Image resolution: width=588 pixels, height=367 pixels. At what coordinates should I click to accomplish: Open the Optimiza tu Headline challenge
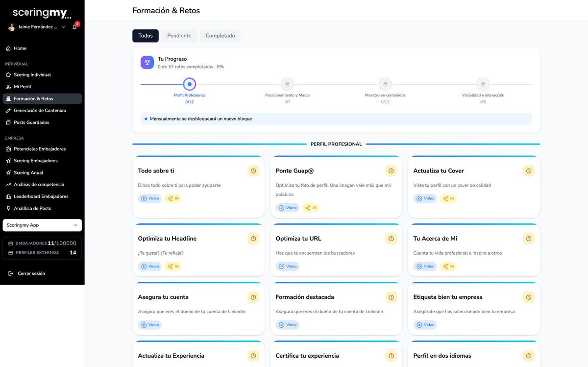pos(198,250)
